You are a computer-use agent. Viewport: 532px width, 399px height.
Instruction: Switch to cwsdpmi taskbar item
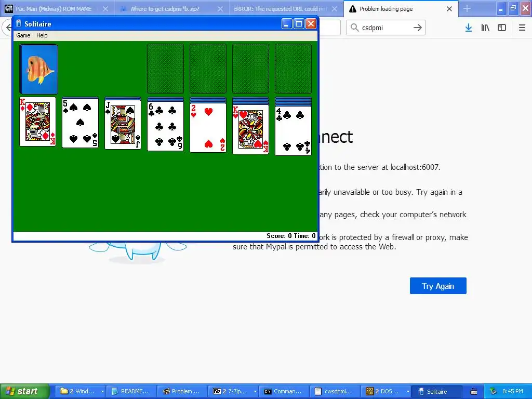(335, 391)
